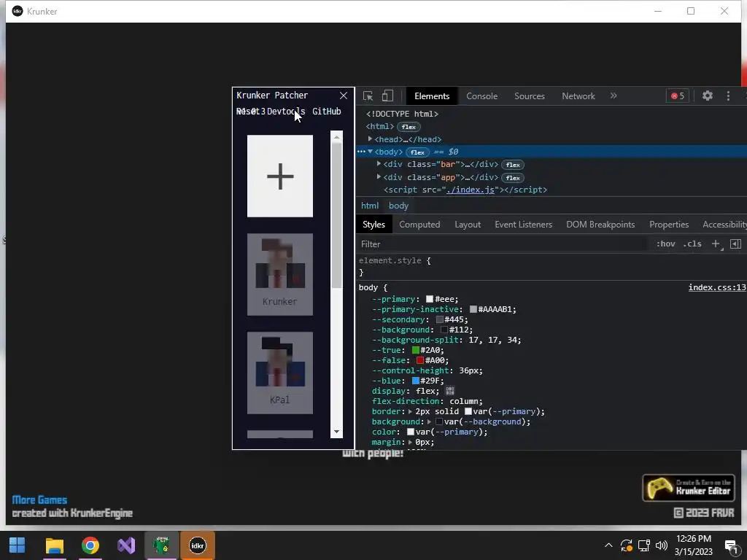Click the idkr taskbar icon
747x560 pixels.
[x=197, y=545]
